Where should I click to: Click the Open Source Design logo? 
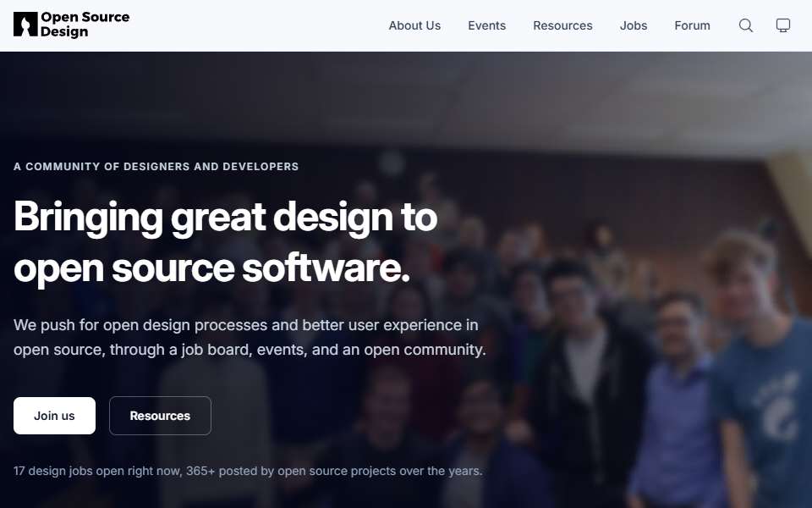71,25
